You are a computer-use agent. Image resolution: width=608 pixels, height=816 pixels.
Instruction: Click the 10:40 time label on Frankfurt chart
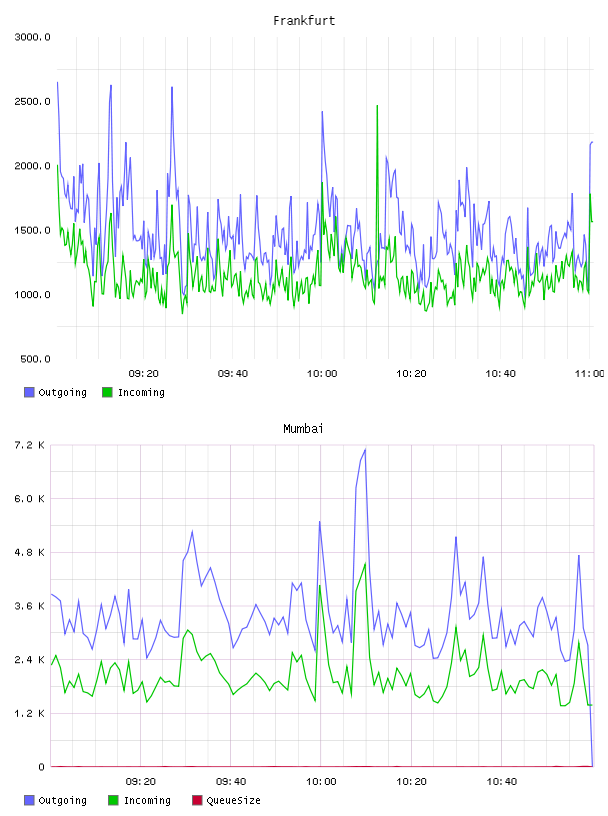tap(500, 374)
